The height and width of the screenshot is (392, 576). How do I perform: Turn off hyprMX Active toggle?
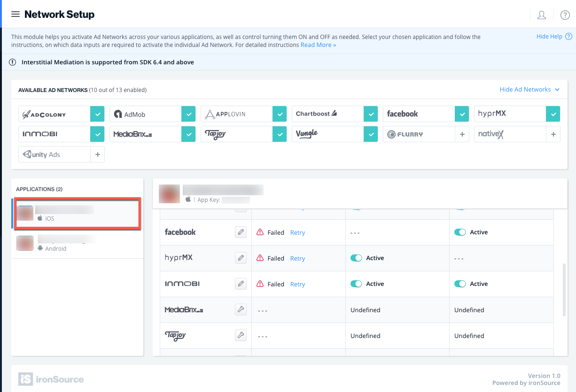pos(356,258)
